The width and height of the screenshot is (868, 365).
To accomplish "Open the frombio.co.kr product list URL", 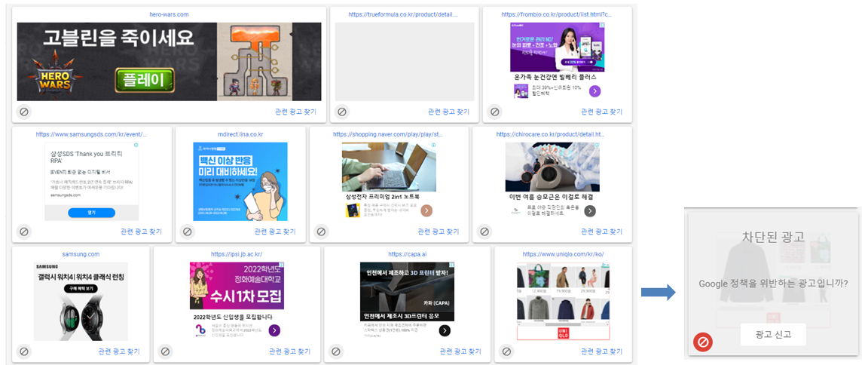I will point(556,14).
